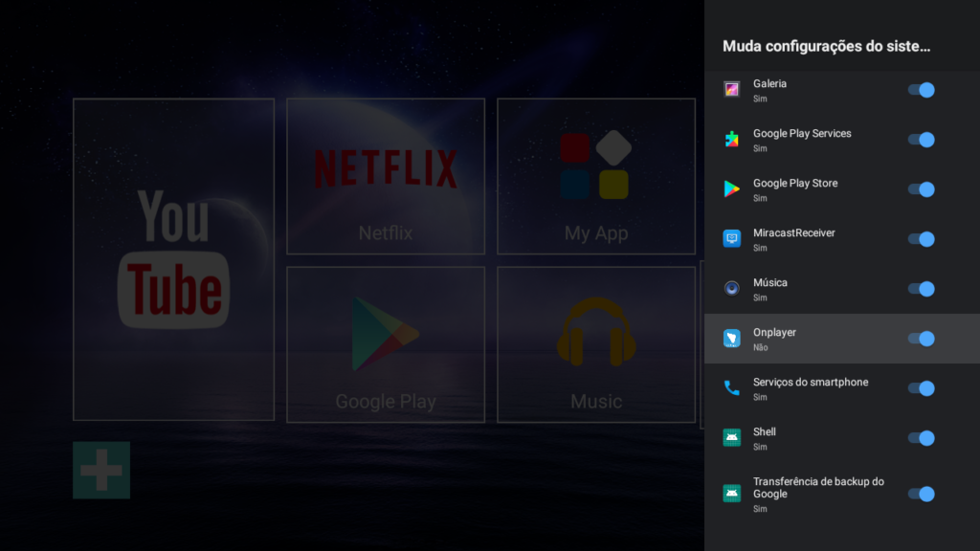Click "Sim" status under MiracastReceiver
This screenshot has width=980, height=551.
(x=760, y=248)
